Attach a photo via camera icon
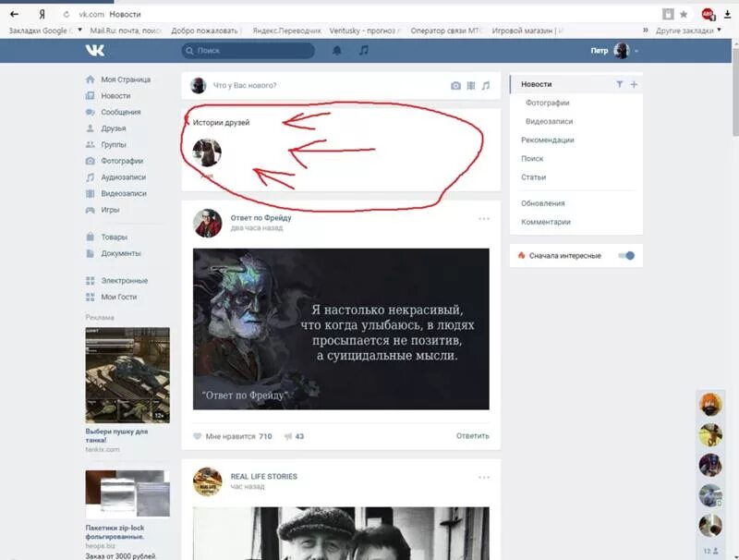The image size is (739, 560). pos(455,85)
